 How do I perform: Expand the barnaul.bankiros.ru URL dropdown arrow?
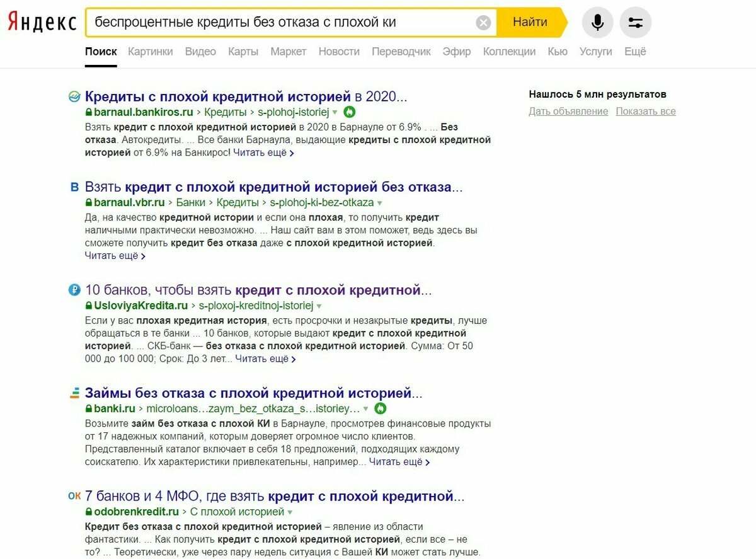(x=336, y=113)
